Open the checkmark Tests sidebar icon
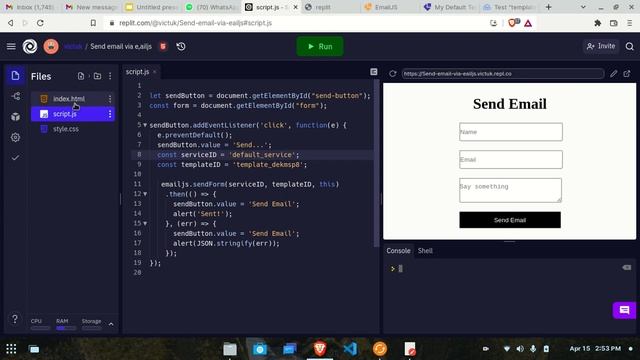The width and height of the screenshot is (640, 360). [16, 158]
